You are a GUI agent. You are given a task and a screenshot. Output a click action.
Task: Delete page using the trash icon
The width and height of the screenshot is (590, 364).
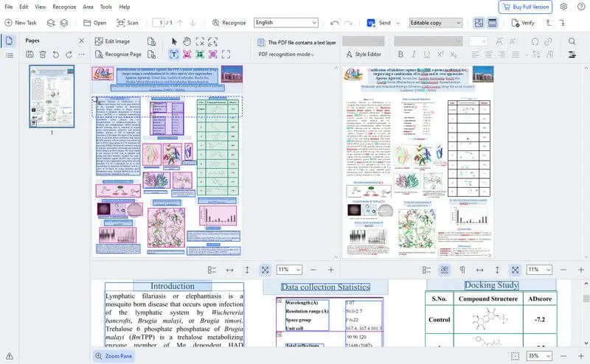(43, 55)
